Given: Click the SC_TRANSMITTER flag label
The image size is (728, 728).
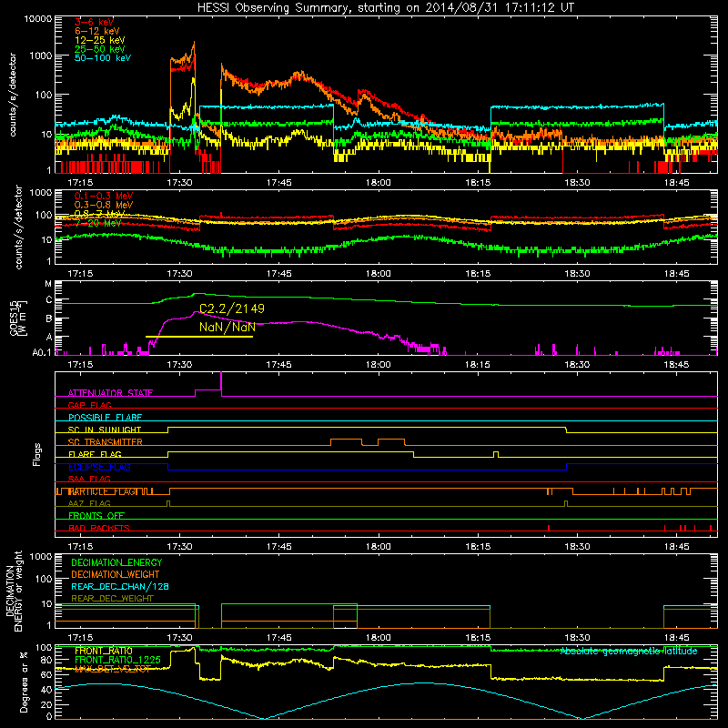Looking at the screenshot, I should pos(105,442).
